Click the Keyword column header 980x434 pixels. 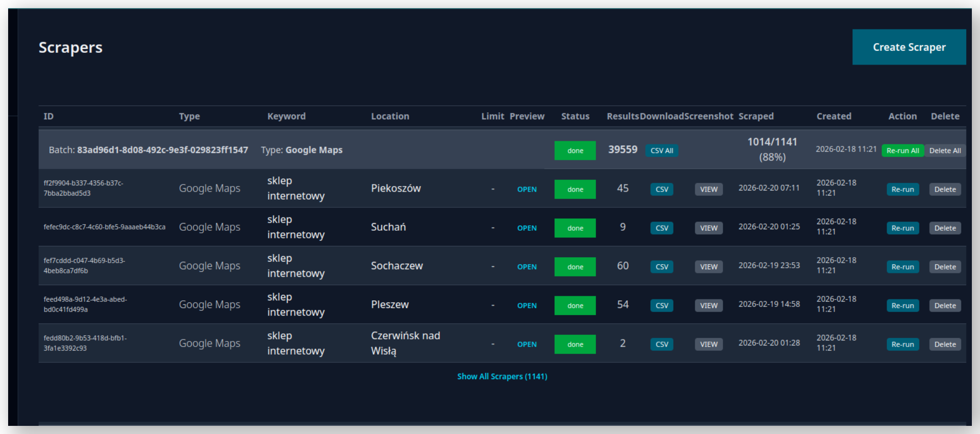tap(286, 116)
